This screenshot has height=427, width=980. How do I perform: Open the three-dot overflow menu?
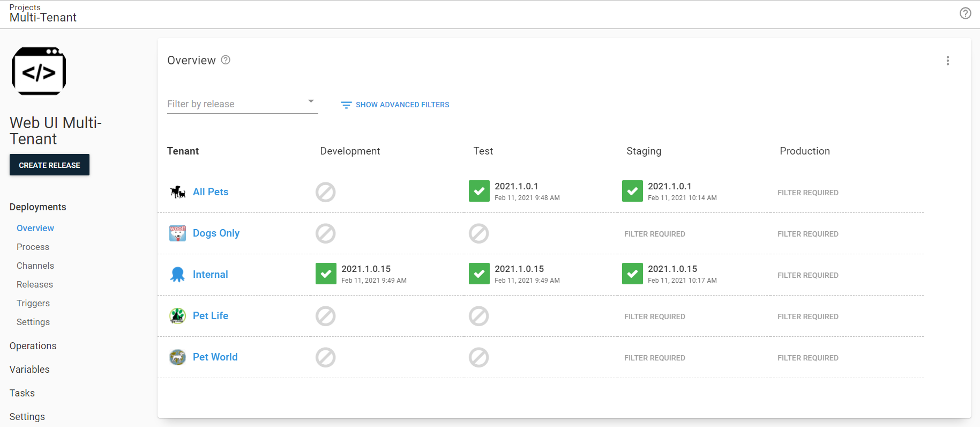[x=947, y=61]
